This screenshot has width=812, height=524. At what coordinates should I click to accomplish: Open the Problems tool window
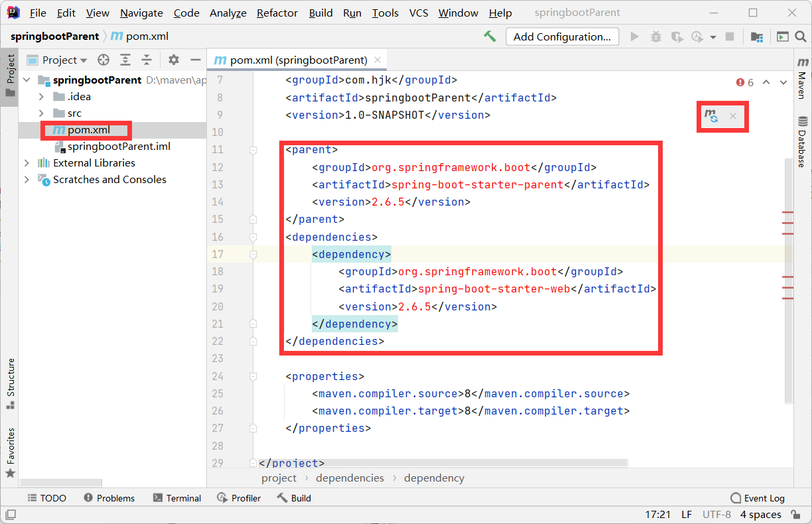pos(109,498)
